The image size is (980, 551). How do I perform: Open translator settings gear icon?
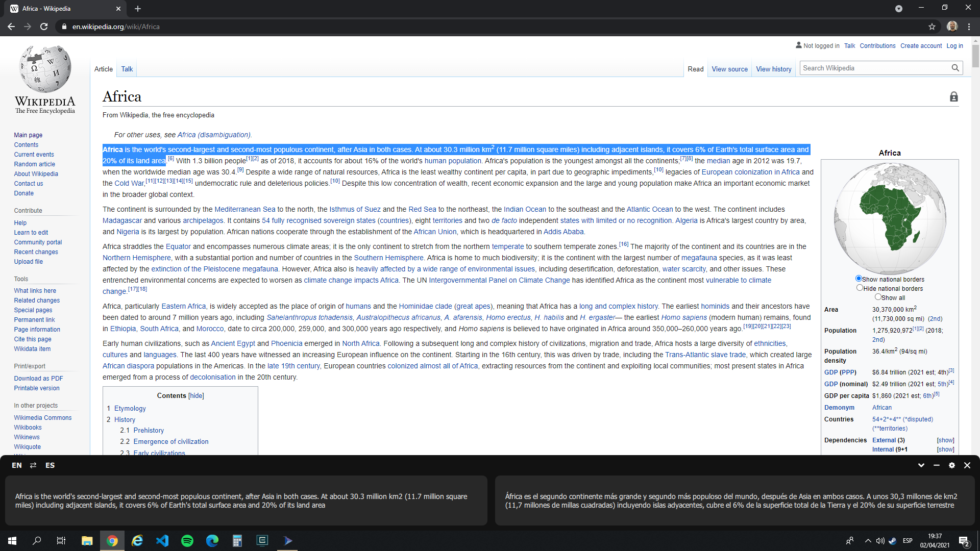951,465
